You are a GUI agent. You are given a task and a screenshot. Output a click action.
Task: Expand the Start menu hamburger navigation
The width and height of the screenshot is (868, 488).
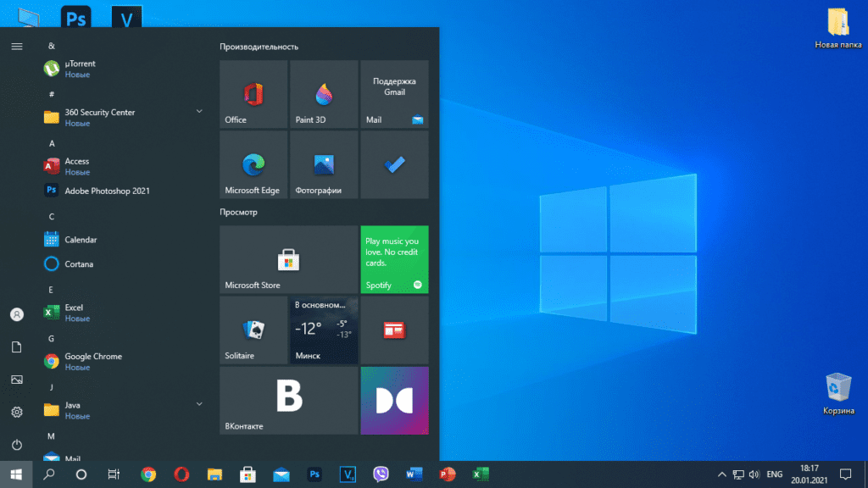(x=17, y=47)
